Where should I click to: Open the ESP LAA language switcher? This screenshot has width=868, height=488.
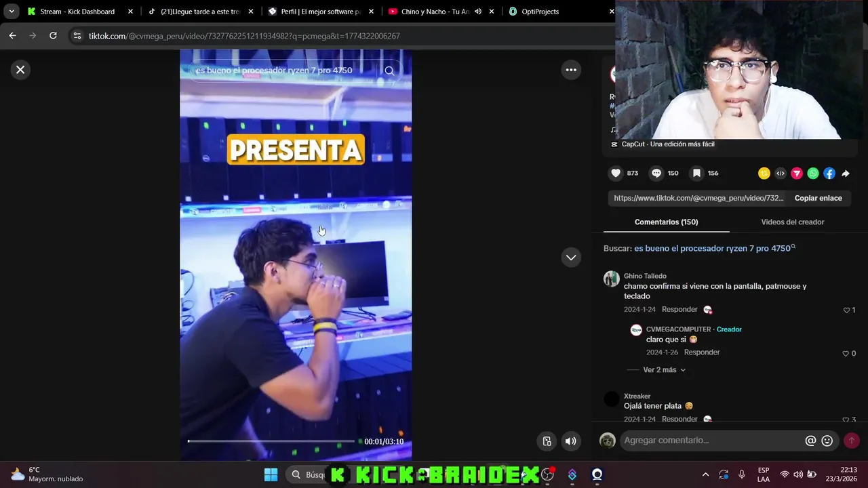point(764,474)
